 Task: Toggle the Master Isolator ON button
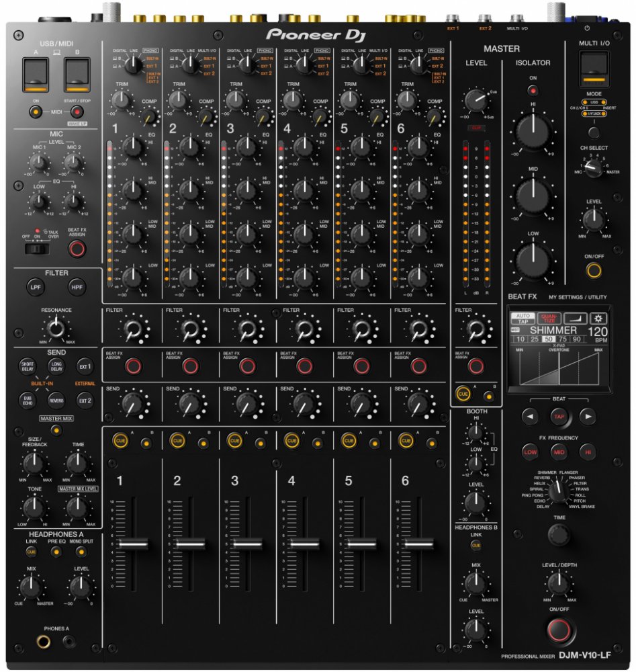pos(533,89)
